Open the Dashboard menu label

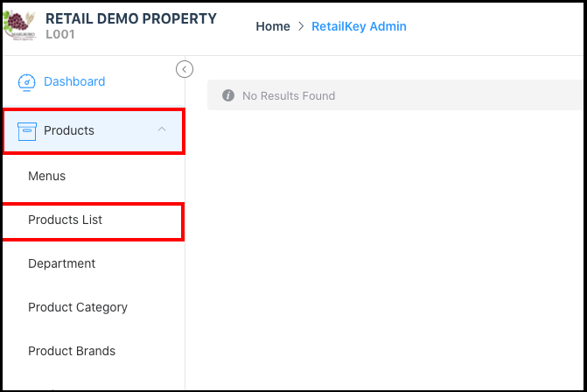74,82
